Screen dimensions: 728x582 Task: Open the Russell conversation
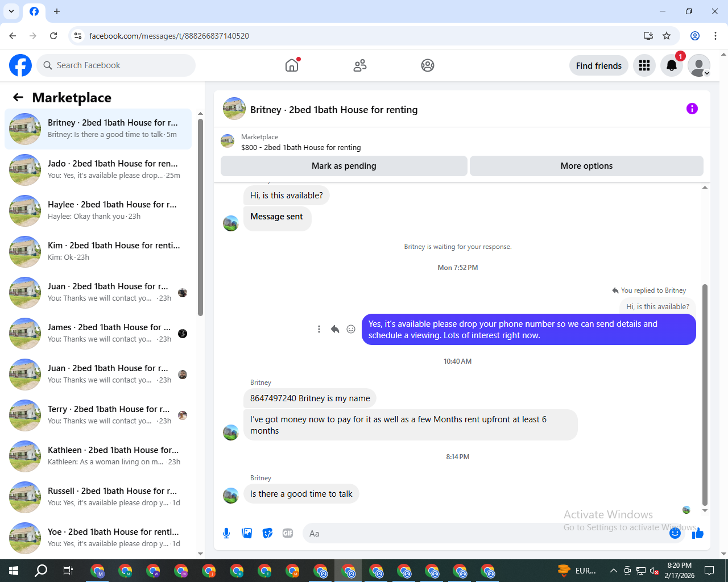(x=98, y=497)
